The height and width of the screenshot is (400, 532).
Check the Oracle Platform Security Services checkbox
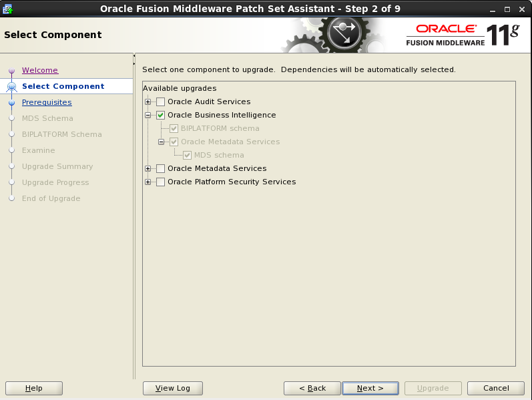pyautogui.click(x=160, y=182)
